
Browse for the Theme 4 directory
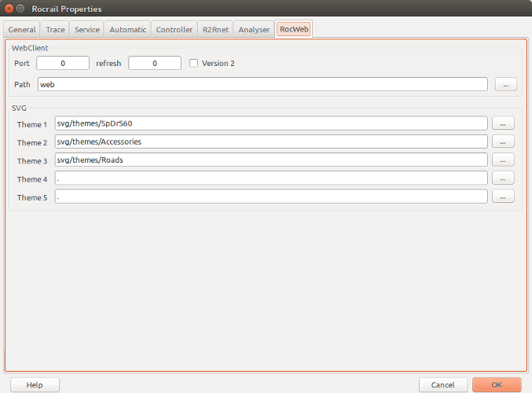click(503, 178)
